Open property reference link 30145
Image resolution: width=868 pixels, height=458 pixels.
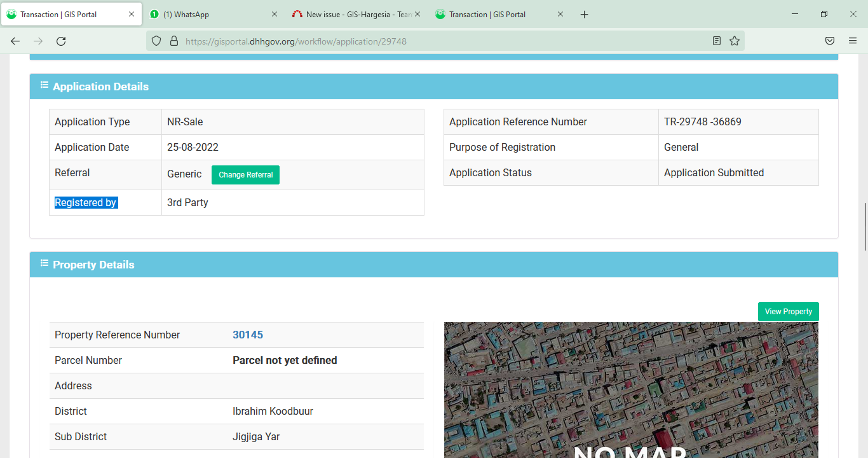(x=248, y=335)
